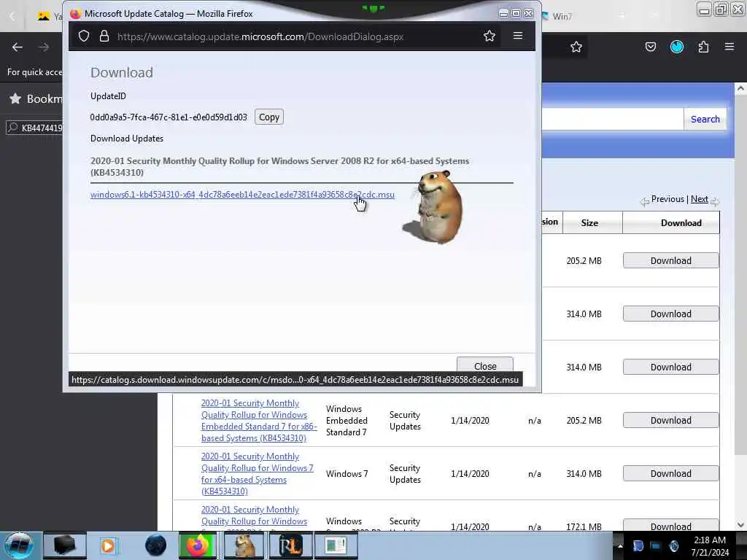The height and width of the screenshot is (560, 747).
Task: Show hidden tray icons with the arrow
Action: pos(620,546)
